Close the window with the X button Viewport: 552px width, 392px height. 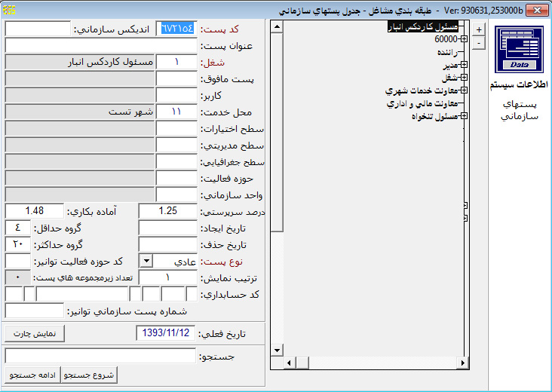coord(537,11)
